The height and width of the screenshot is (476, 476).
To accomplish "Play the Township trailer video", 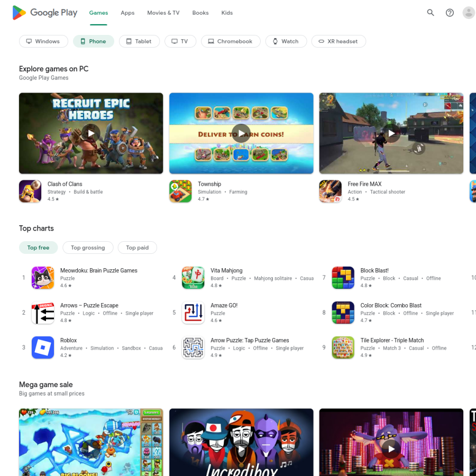I will [241, 133].
